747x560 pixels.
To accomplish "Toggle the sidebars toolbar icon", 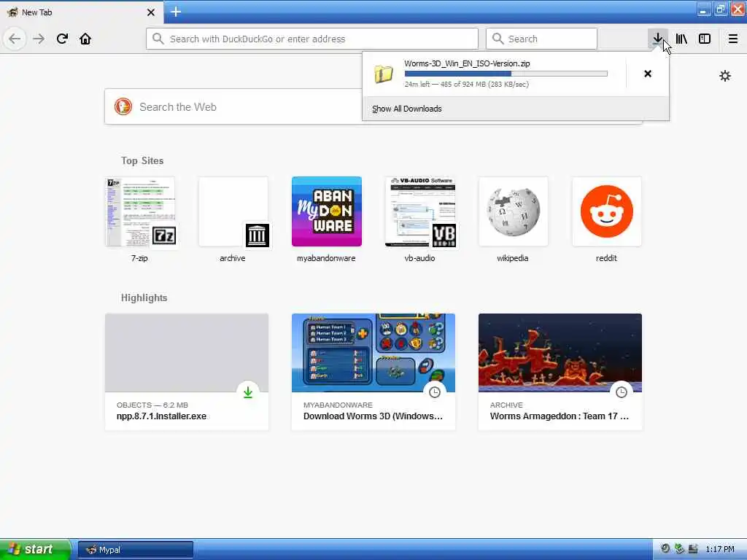I will point(705,39).
